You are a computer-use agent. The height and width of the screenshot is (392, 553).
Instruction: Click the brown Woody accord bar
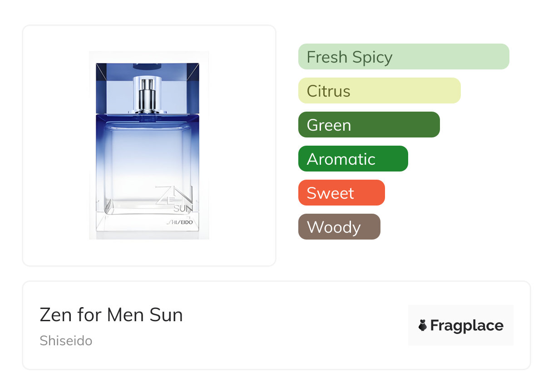tap(339, 227)
